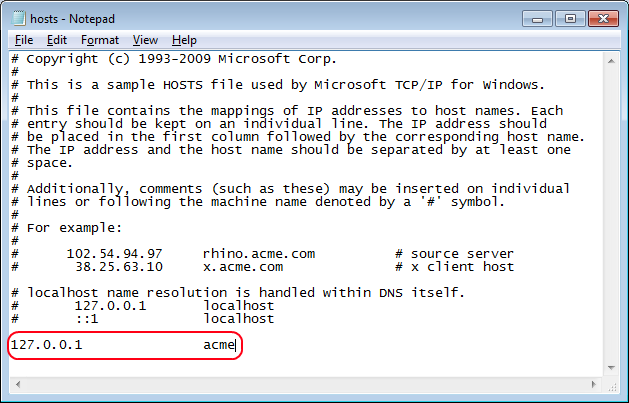Click the vertical scrollbar down arrow

tap(610, 367)
